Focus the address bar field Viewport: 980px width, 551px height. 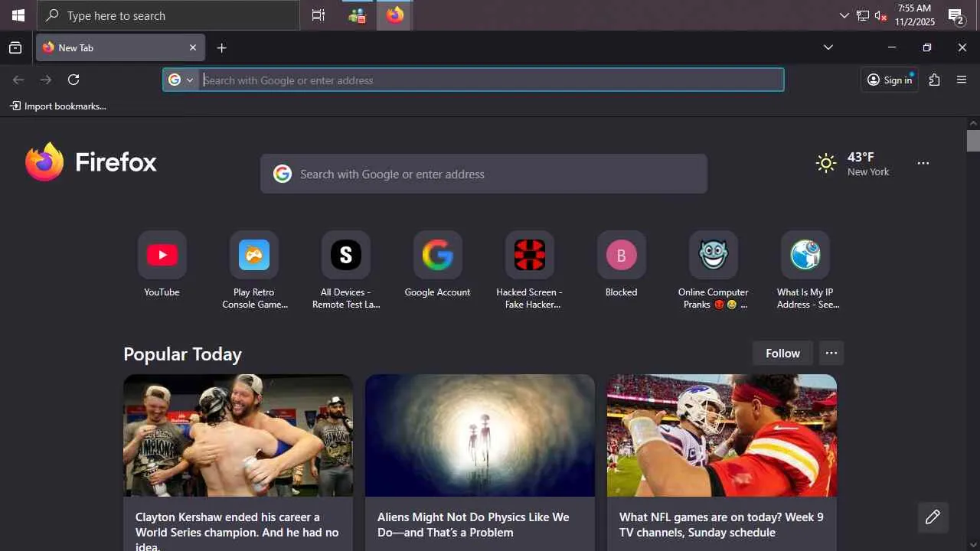point(473,80)
